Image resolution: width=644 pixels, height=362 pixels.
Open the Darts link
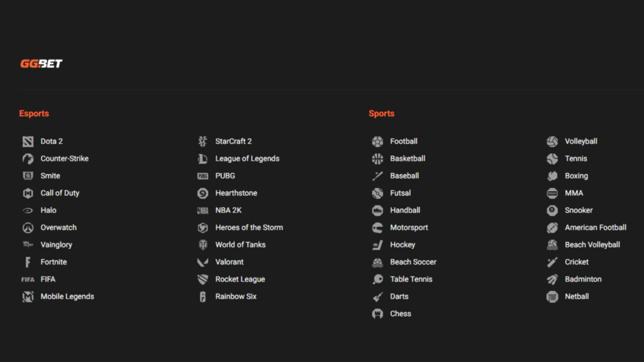pyautogui.click(x=399, y=297)
